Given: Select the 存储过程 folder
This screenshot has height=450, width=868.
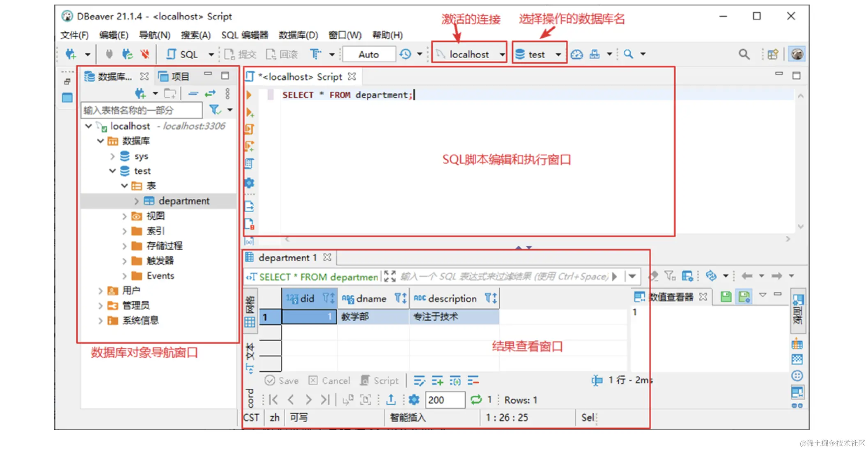Looking at the screenshot, I should 164,246.
